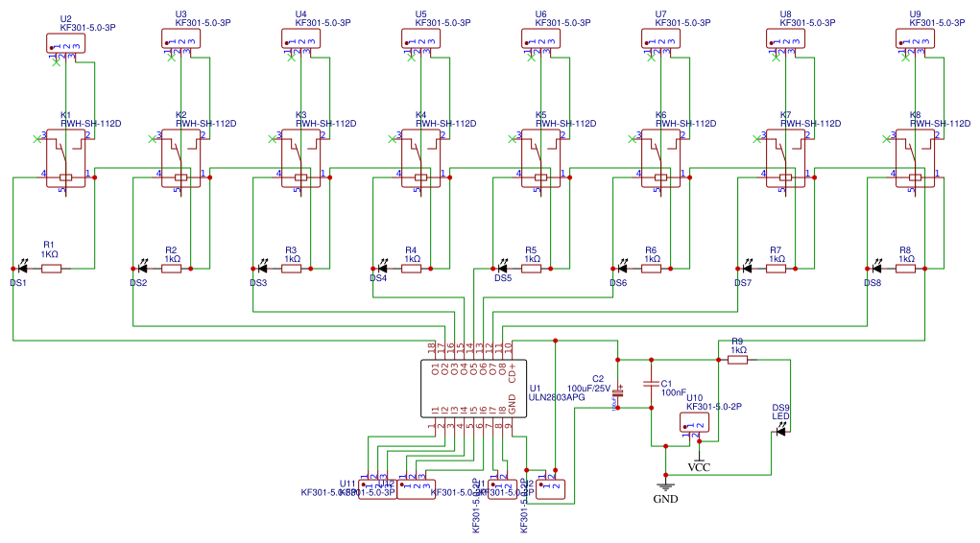Click the ULN2803APG U1 chip body

tap(474, 389)
